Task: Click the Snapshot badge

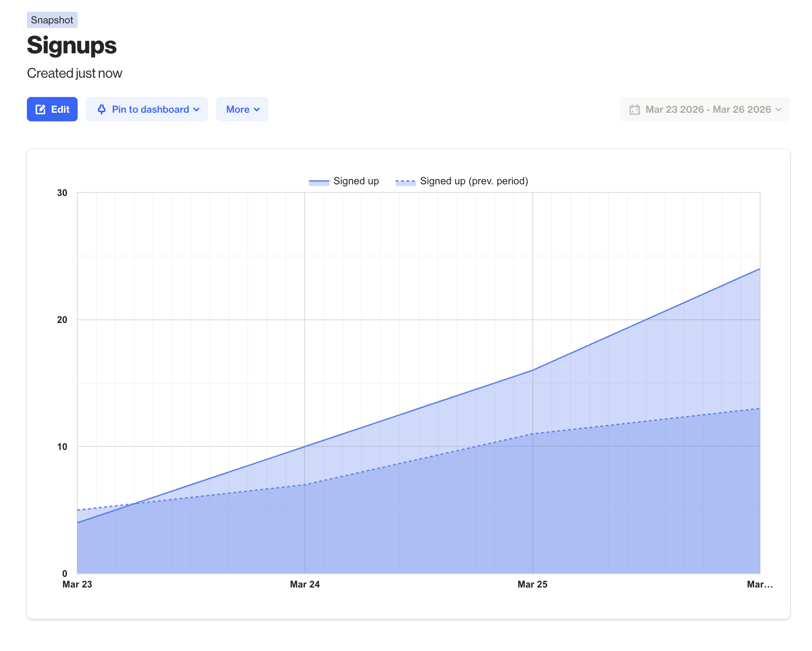Action: [52, 20]
